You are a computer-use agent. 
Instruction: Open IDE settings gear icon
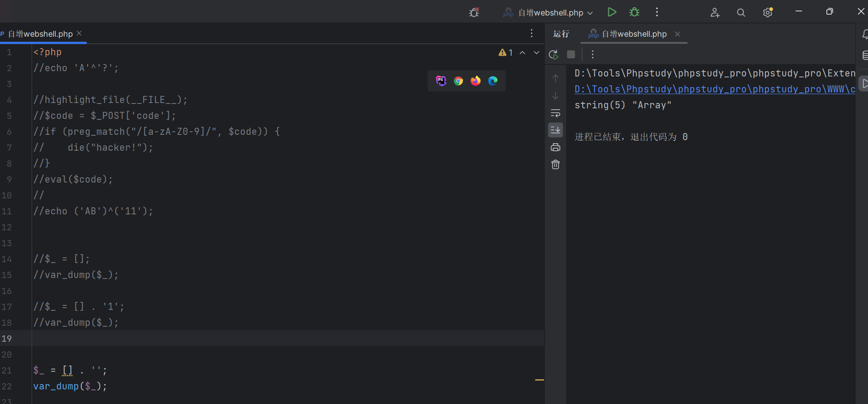point(768,12)
